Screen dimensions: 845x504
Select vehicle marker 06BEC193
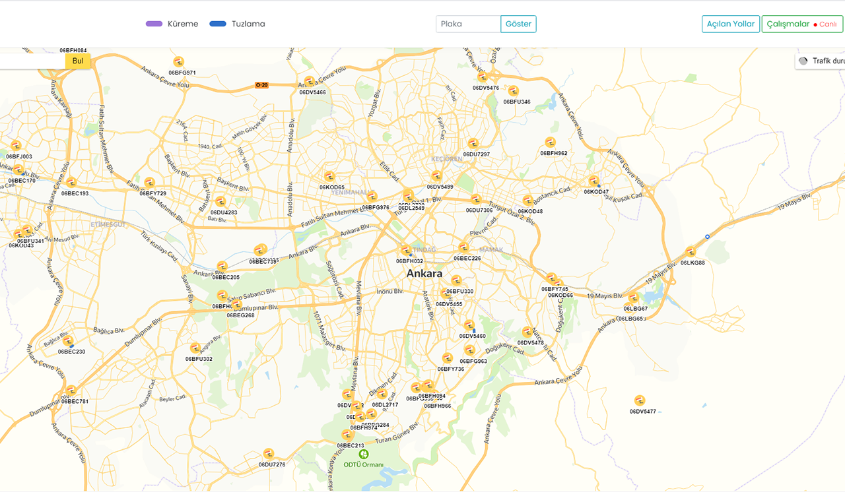pos(71,183)
